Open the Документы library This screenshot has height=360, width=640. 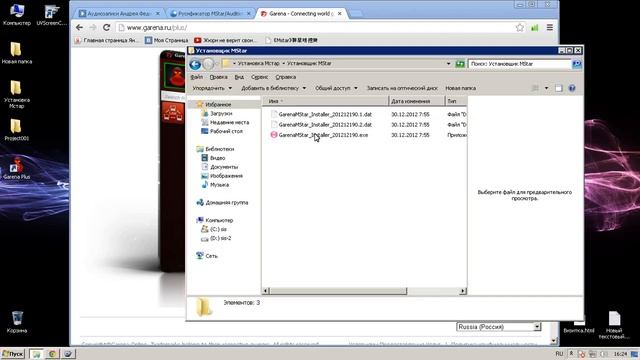[x=224, y=167]
